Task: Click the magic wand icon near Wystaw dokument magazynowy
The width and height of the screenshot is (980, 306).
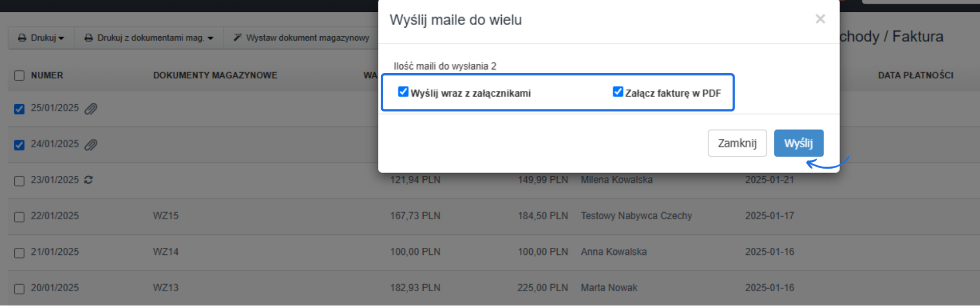Action: tap(237, 37)
